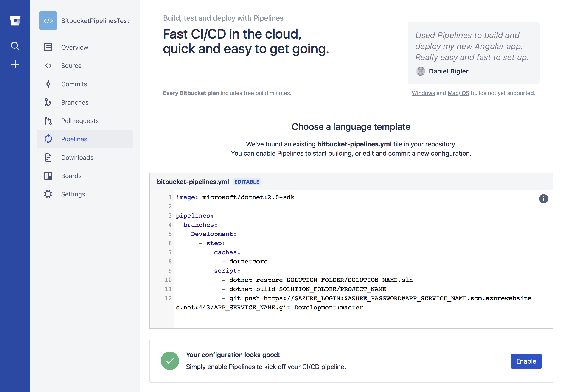Click the green checkmark status icon
This screenshot has width=562, height=392.
pos(170,361)
